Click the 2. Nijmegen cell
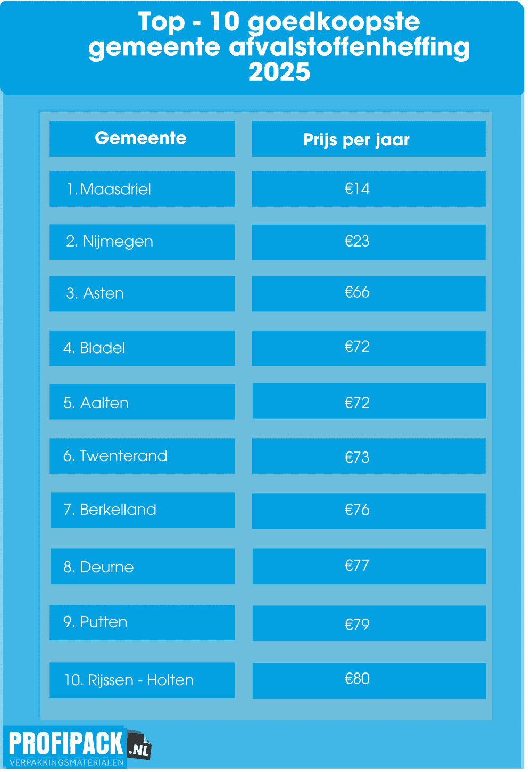532x772 pixels. (142, 242)
